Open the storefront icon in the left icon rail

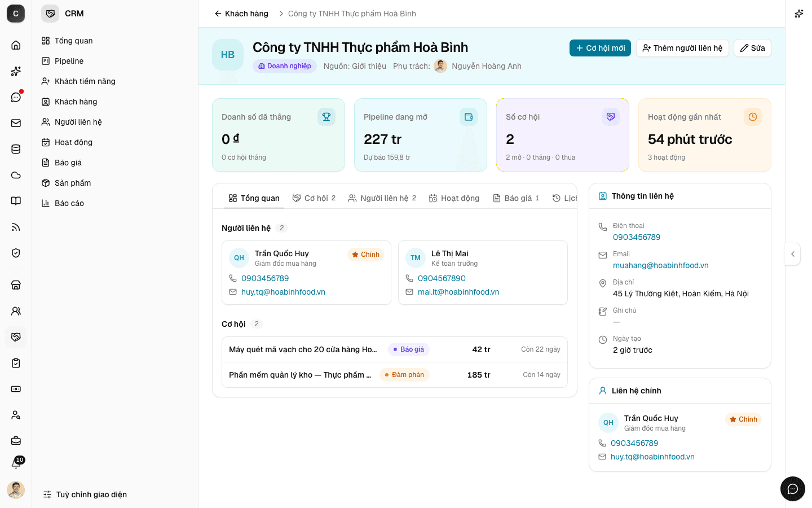tap(16, 285)
